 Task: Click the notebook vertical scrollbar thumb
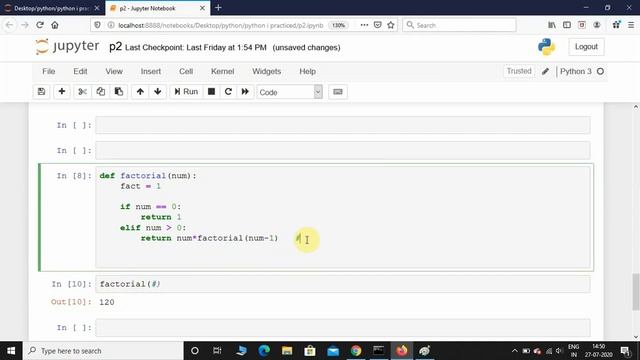(x=636, y=292)
